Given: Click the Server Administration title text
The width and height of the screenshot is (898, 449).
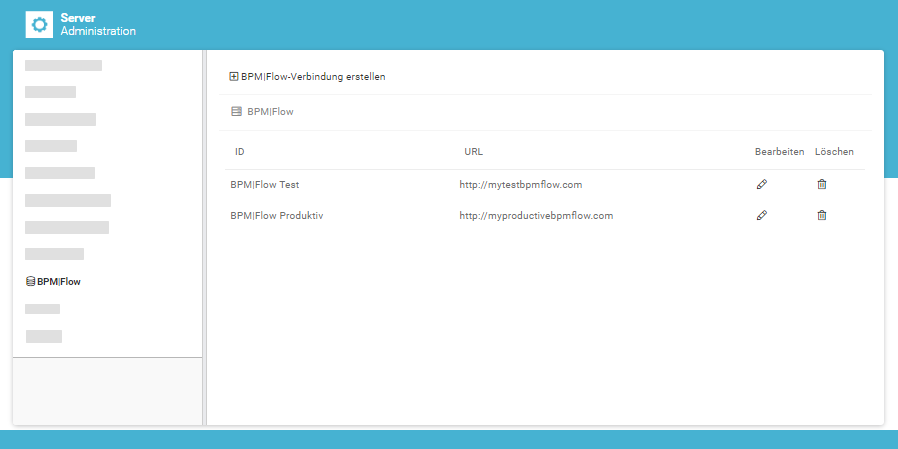Looking at the screenshot, I should coord(99,25).
